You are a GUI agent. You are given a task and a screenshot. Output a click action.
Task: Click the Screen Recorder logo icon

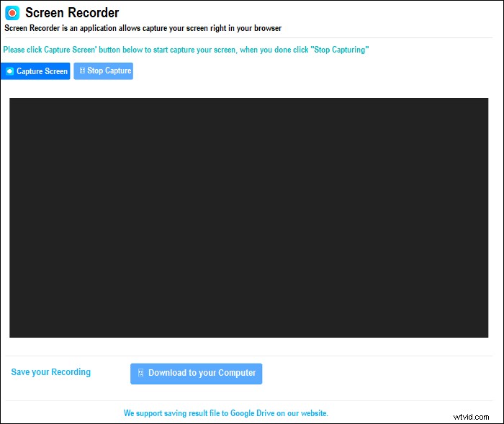[x=12, y=13]
